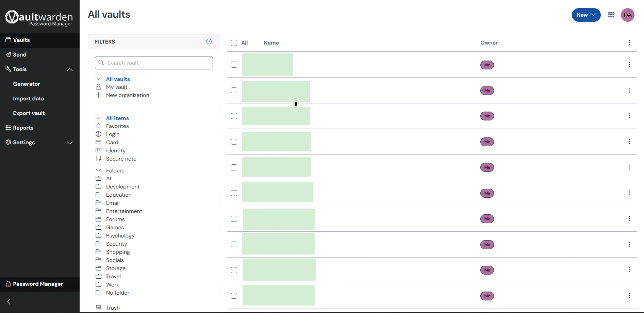The image size is (644, 313).
Task: Check the All items select checkbox
Action: tap(234, 43)
